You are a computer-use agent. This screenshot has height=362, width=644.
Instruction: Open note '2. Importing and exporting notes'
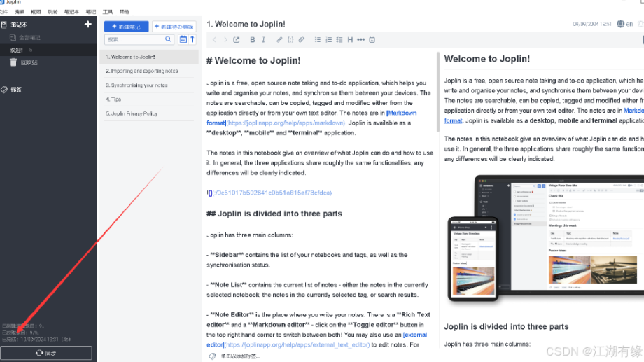click(150, 71)
